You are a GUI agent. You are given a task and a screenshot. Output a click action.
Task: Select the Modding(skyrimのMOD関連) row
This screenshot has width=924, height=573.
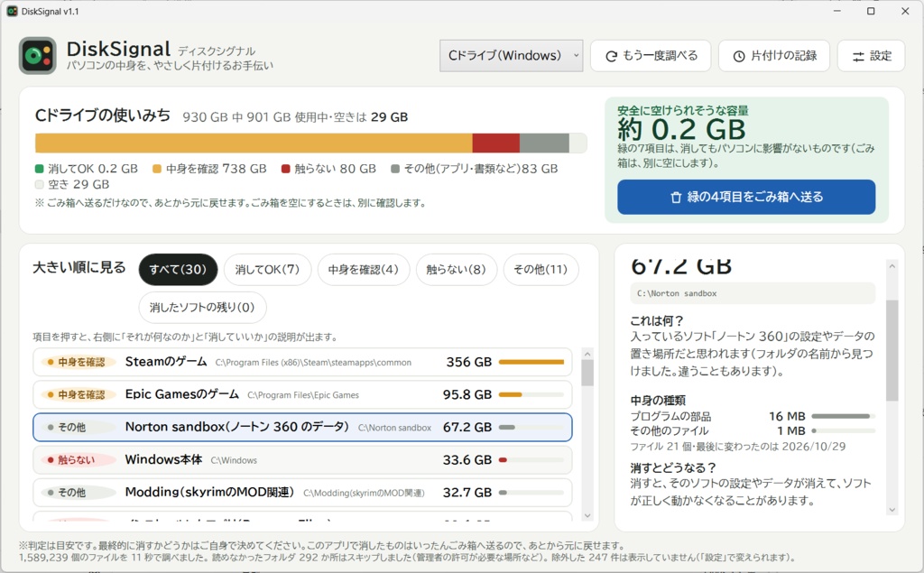pos(302,492)
